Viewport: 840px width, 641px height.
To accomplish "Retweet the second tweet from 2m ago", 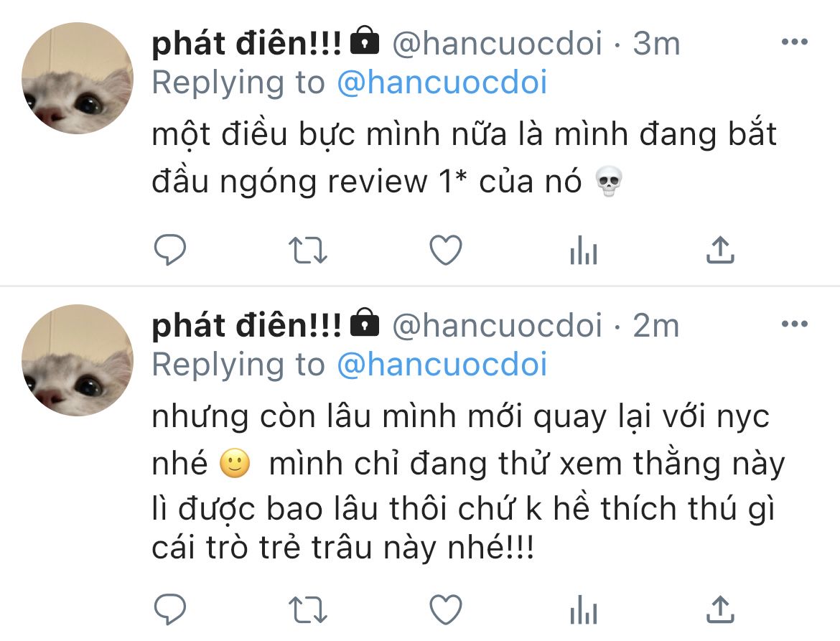I will click(307, 610).
